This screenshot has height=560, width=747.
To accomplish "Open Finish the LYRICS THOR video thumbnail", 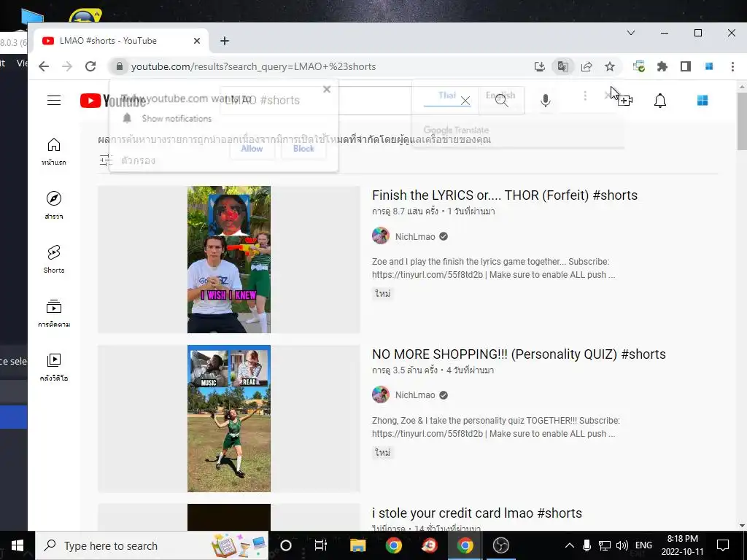I will [228, 260].
